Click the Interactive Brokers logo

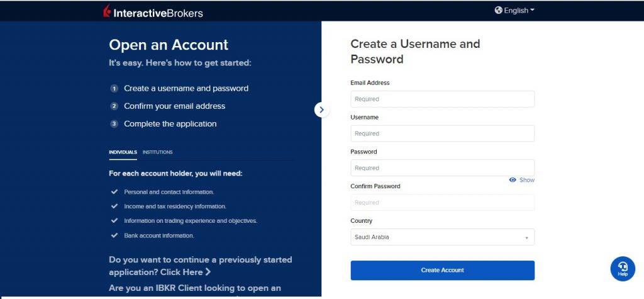[x=153, y=11]
